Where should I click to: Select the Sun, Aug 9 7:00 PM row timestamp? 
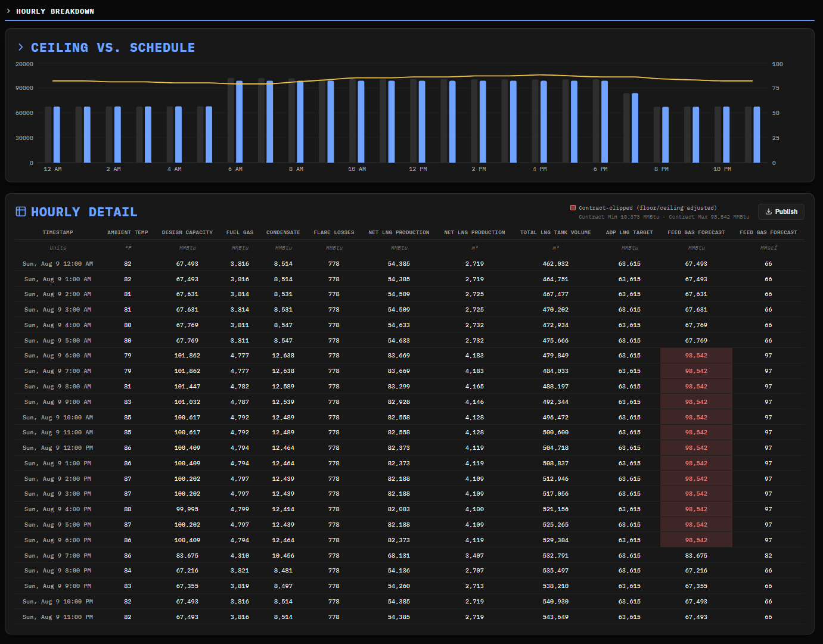[x=58, y=556]
